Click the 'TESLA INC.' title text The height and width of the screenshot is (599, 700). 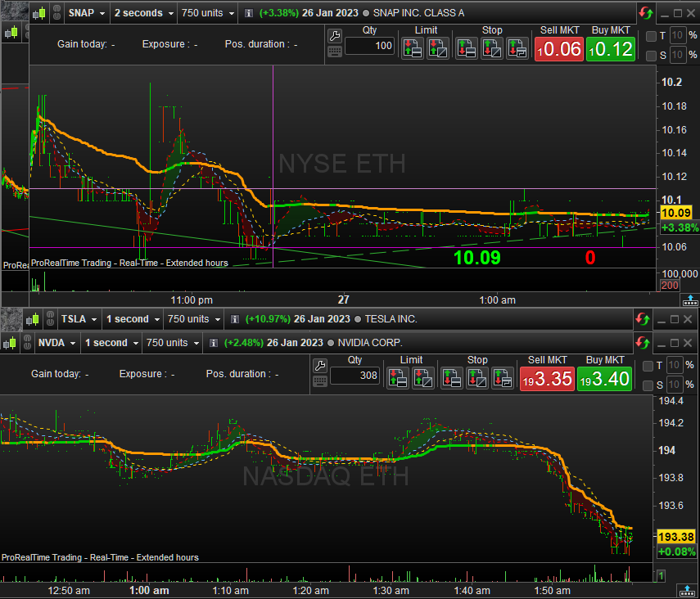point(391,319)
